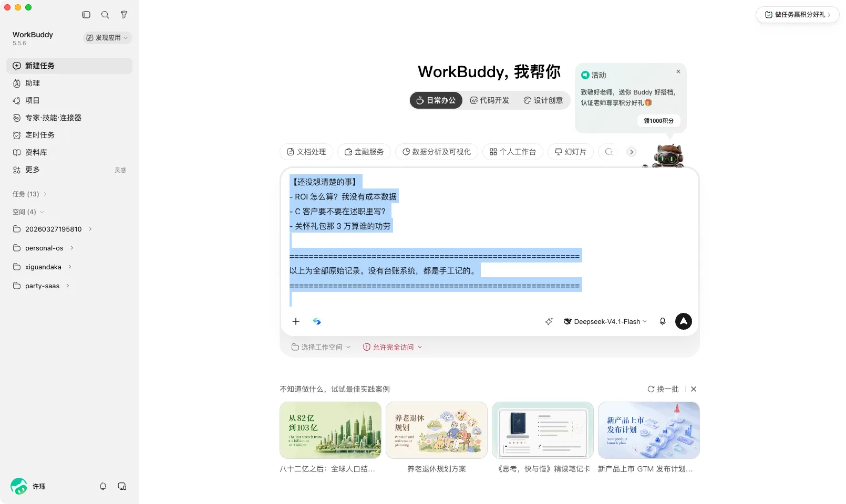Image resolution: width=846 pixels, height=504 pixels.
Task: Open 做任务赢积分好礼 at top right
Action: coord(798,15)
